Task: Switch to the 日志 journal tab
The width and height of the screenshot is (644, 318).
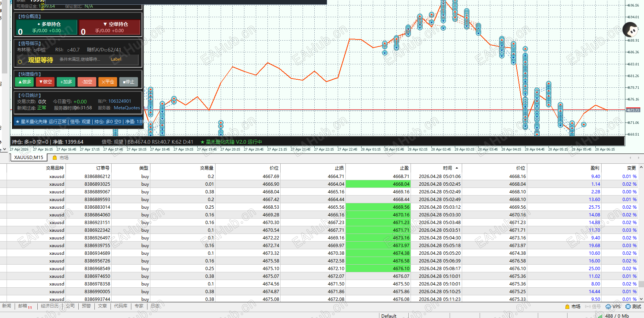Action: pyautogui.click(x=155, y=306)
